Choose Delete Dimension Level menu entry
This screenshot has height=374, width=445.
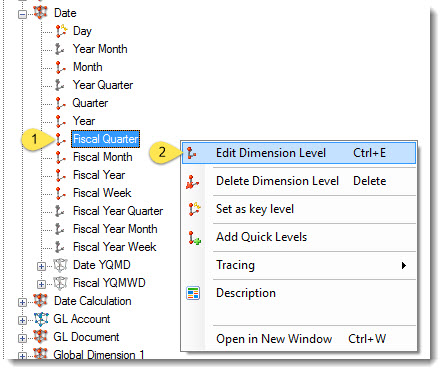[299, 181]
